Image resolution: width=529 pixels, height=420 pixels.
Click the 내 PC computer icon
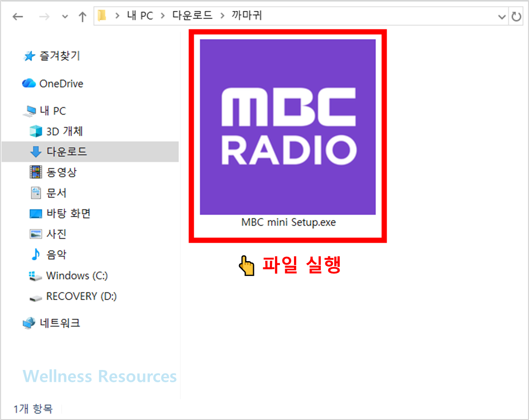coord(30,111)
